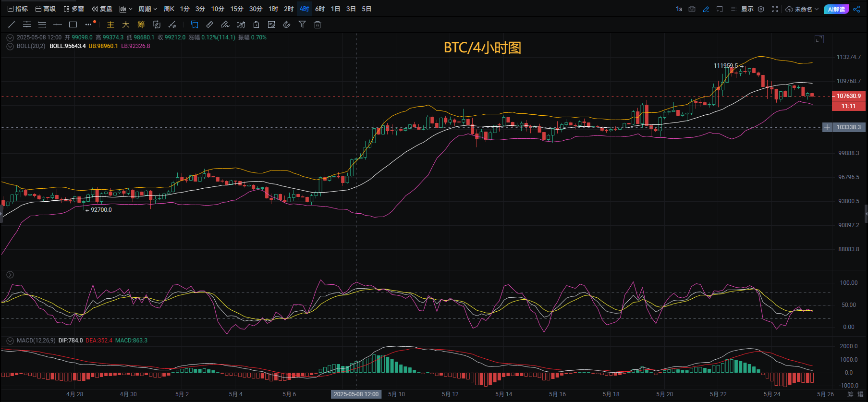Switch to the 2时 timeframe
Image resolution: width=868 pixels, height=402 pixels.
pos(289,9)
